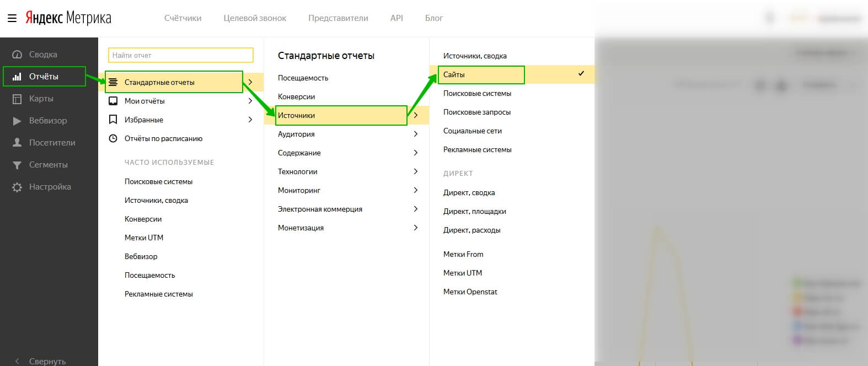
Task: Click the Найти отчет search field
Action: click(181, 55)
